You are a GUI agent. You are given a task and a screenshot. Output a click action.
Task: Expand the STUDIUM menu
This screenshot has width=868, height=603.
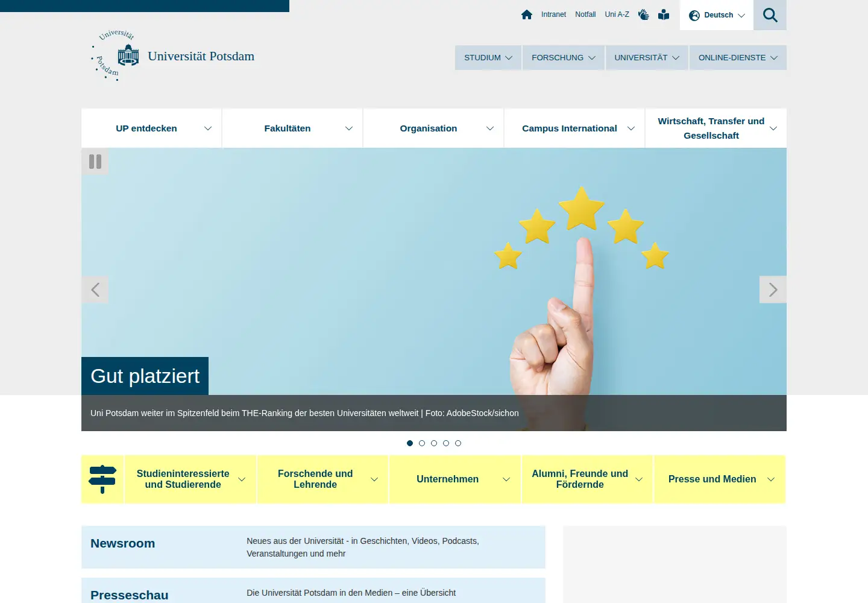click(488, 58)
